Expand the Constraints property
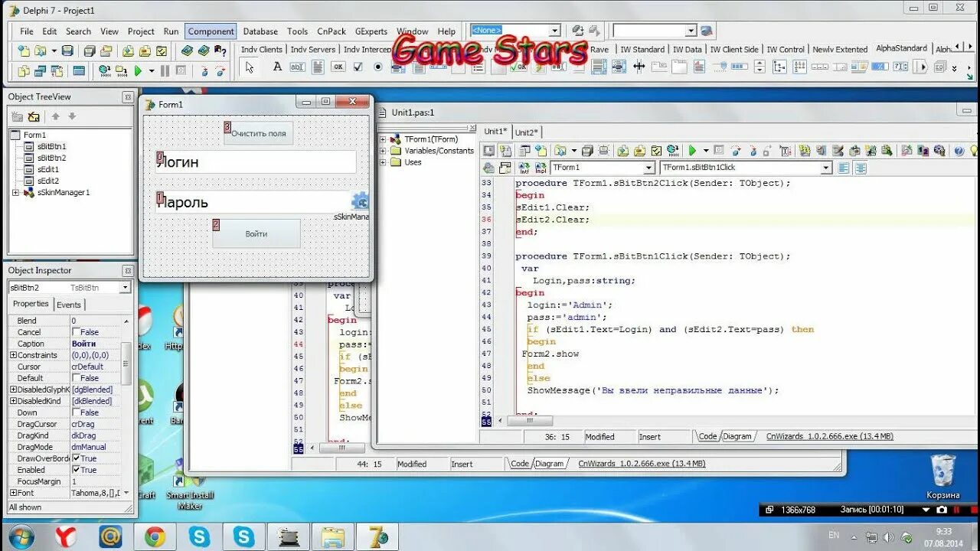Screen dimensions: 980x551 [x=13, y=355]
